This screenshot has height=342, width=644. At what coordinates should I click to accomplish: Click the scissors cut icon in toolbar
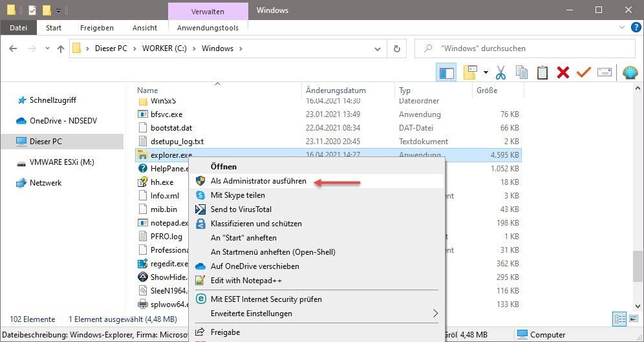[500, 72]
